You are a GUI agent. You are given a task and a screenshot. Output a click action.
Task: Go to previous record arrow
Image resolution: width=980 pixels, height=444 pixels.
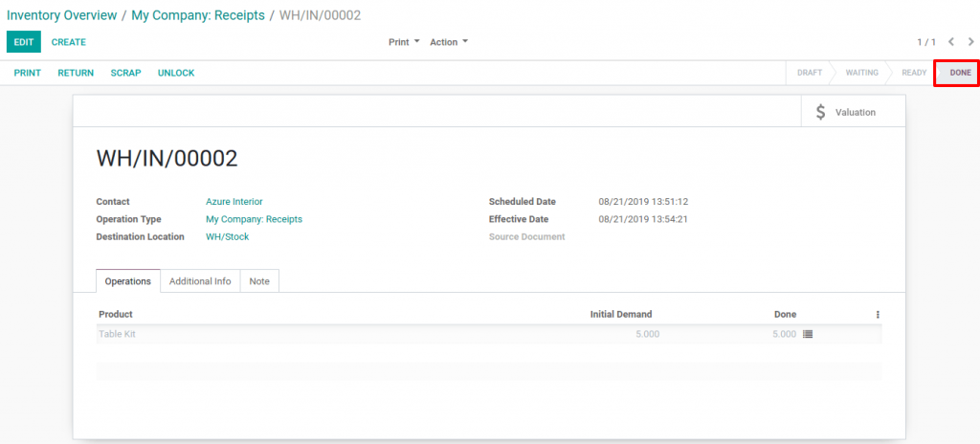click(x=951, y=42)
